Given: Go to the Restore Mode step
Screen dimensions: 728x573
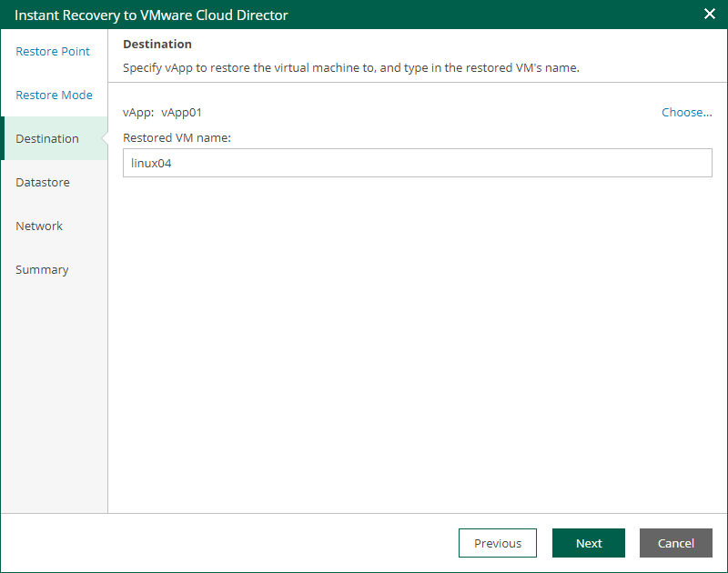Looking at the screenshot, I should pos(54,95).
